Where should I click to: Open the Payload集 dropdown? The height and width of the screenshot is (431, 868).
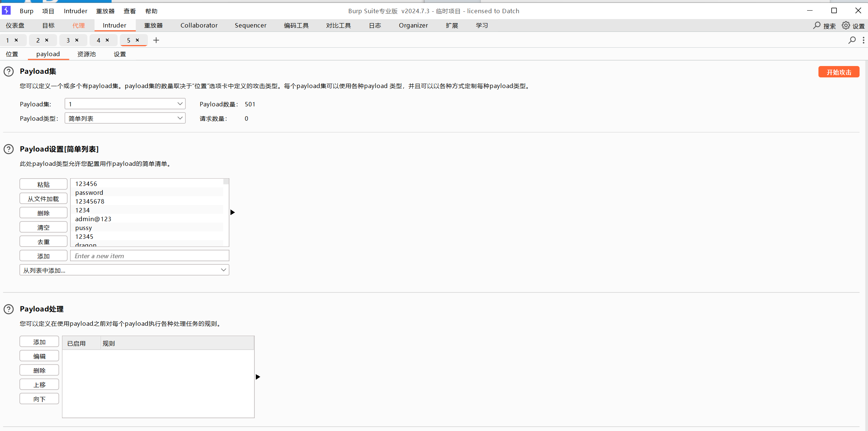pyautogui.click(x=125, y=104)
